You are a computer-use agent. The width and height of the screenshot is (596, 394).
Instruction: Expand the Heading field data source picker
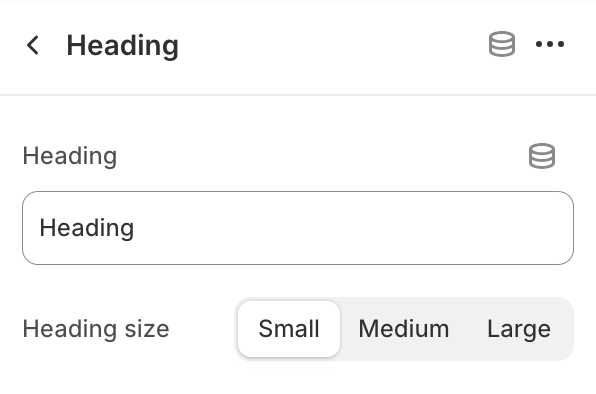(542, 156)
